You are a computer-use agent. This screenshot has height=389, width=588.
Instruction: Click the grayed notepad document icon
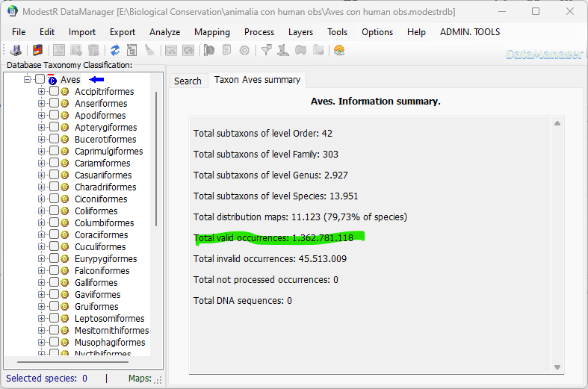226,50
